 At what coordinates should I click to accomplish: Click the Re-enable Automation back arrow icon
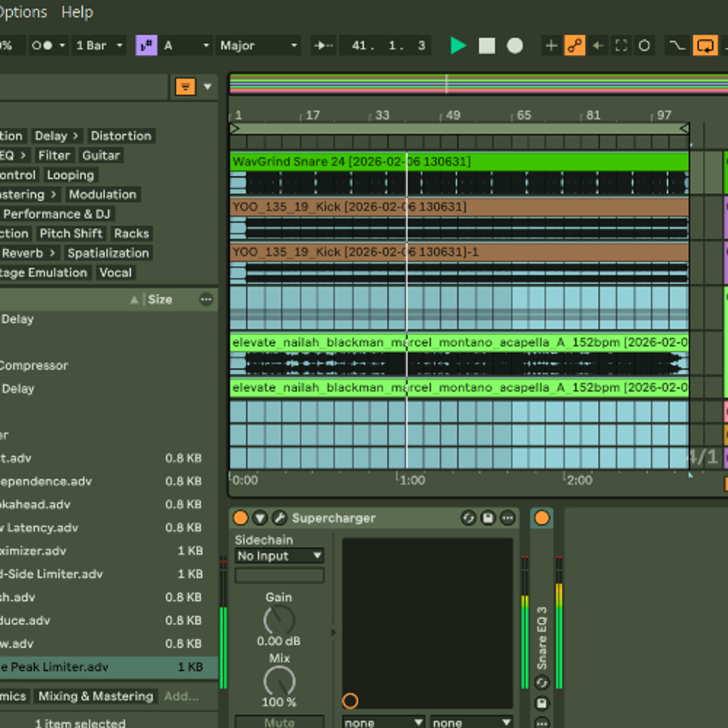(x=598, y=46)
